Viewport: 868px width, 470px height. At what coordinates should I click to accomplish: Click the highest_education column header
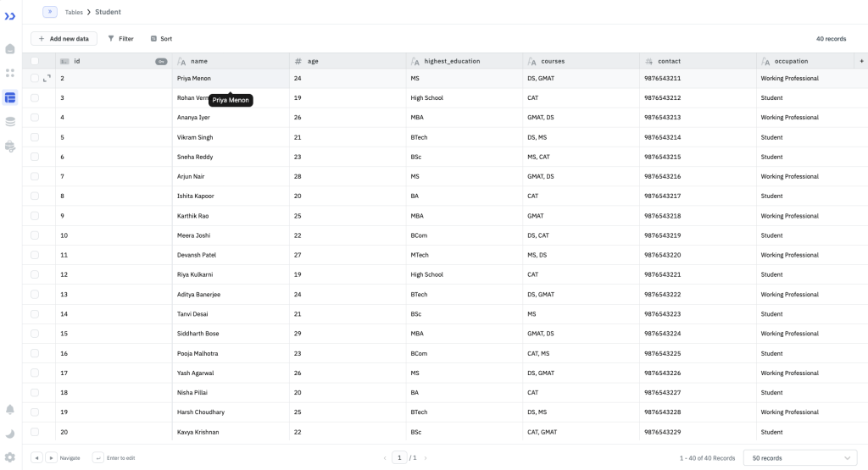click(x=465, y=61)
